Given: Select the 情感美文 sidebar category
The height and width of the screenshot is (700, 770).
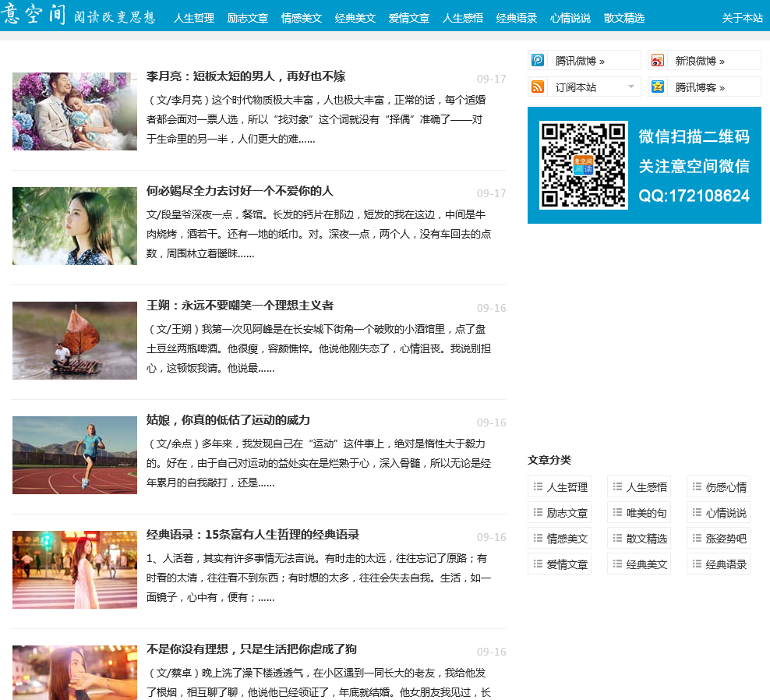Looking at the screenshot, I should (560, 539).
